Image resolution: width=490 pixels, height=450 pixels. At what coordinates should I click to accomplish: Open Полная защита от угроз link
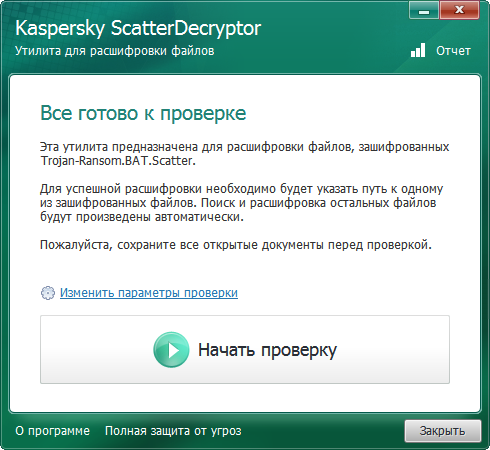point(173,431)
